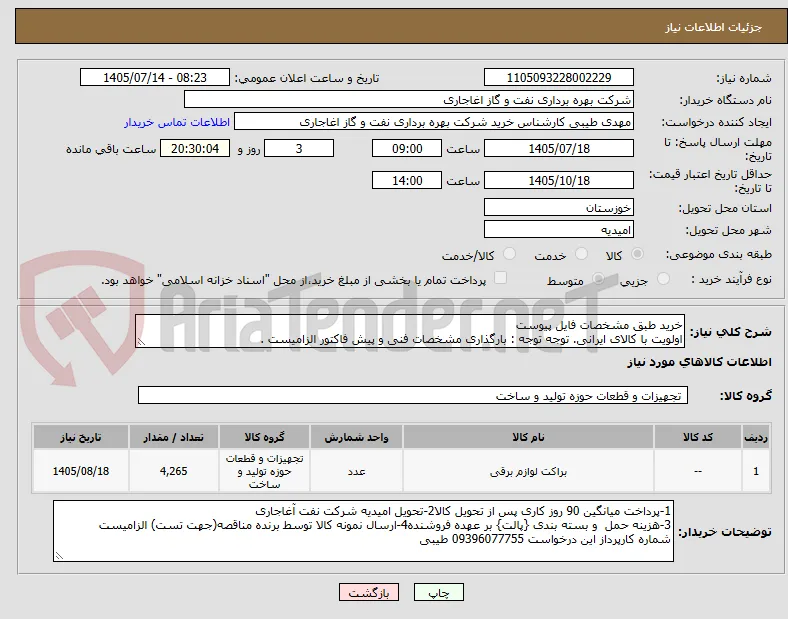Click the item name cell براکت لوازم برقی
Image resolution: width=788 pixels, height=619 pixels.
pos(528,471)
